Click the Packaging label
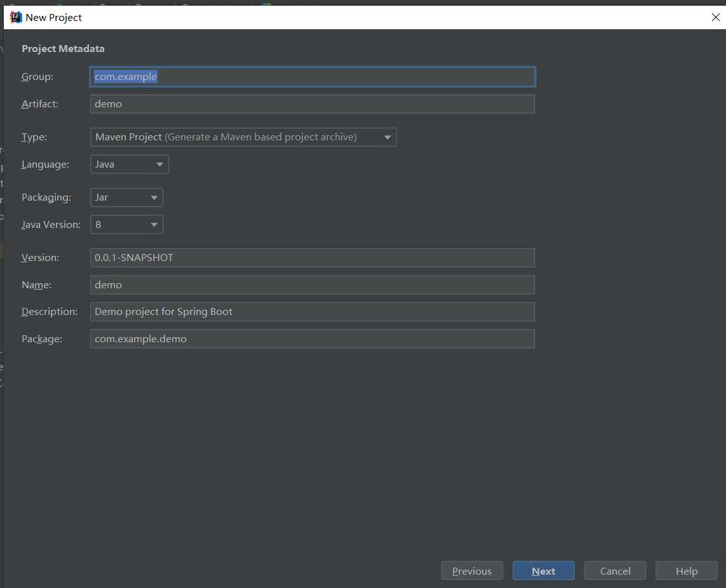Viewport: 726px width, 588px height. tap(46, 197)
